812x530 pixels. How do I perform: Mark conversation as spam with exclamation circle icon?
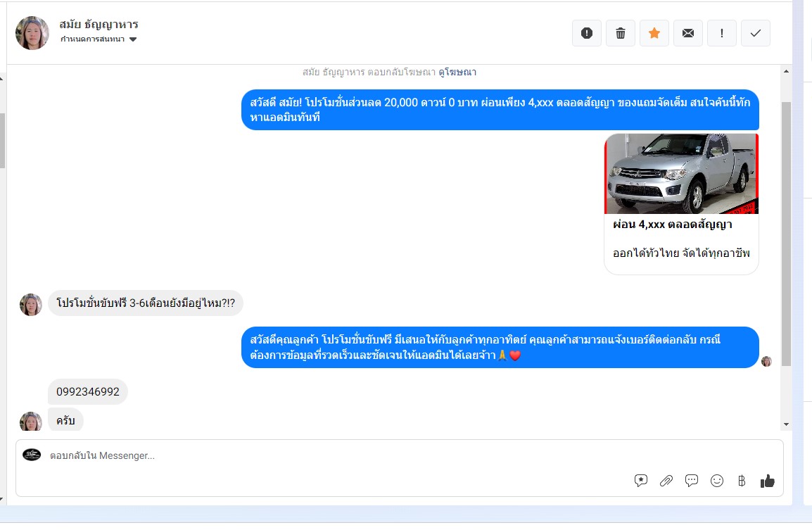[x=586, y=33]
